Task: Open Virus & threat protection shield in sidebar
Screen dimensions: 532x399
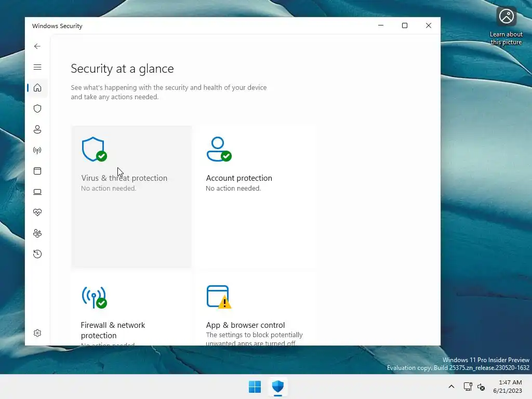Action: (x=37, y=109)
